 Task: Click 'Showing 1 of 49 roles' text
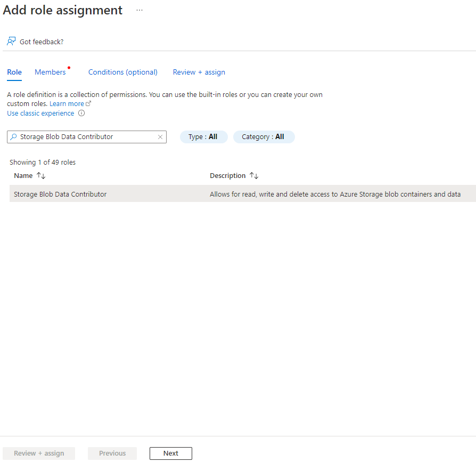point(43,163)
